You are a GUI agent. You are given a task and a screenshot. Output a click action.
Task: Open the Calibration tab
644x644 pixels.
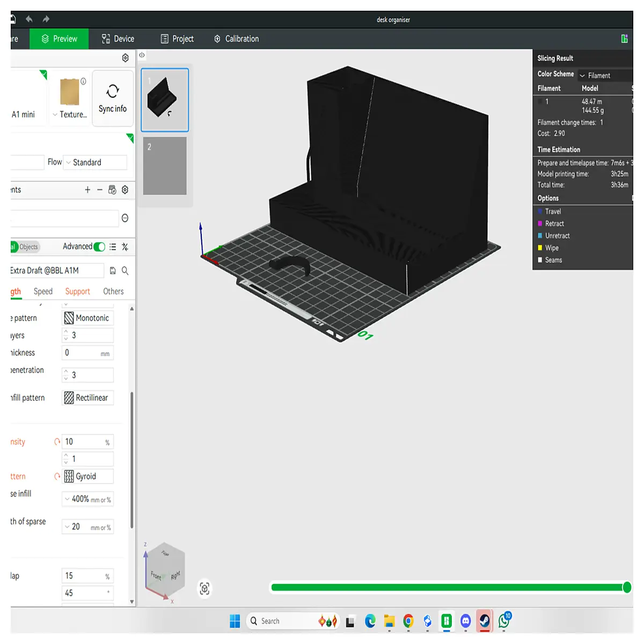point(236,39)
